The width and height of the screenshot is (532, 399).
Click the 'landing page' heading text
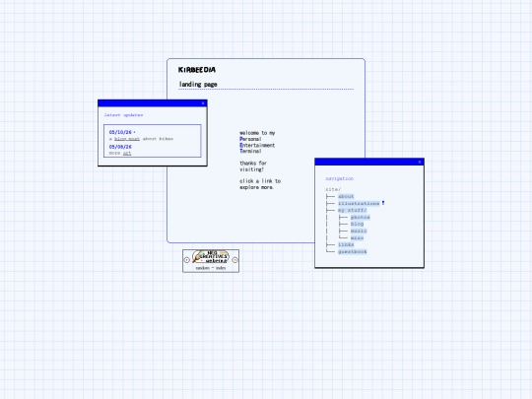tap(198, 84)
